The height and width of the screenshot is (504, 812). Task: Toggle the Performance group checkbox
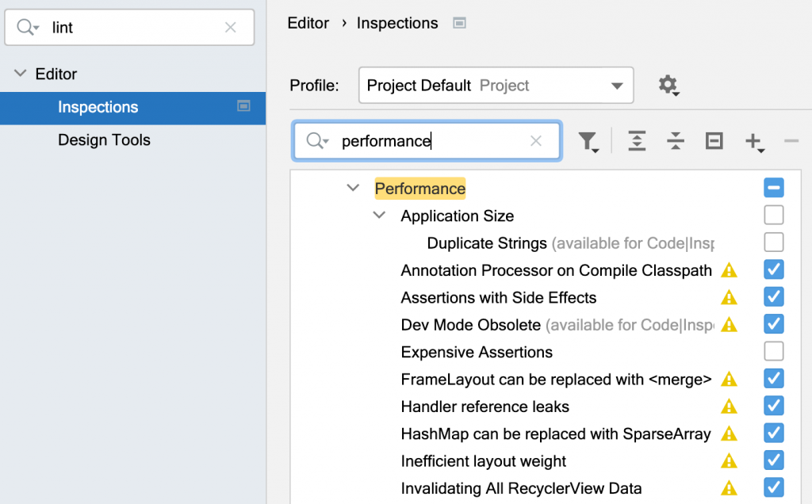point(774,188)
